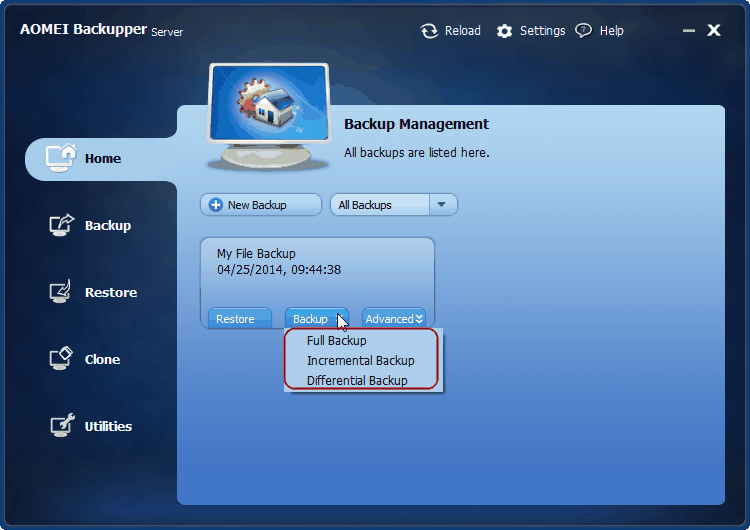Image resolution: width=750 pixels, height=530 pixels.
Task: Click the New Backup button text
Action: [x=257, y=205]
